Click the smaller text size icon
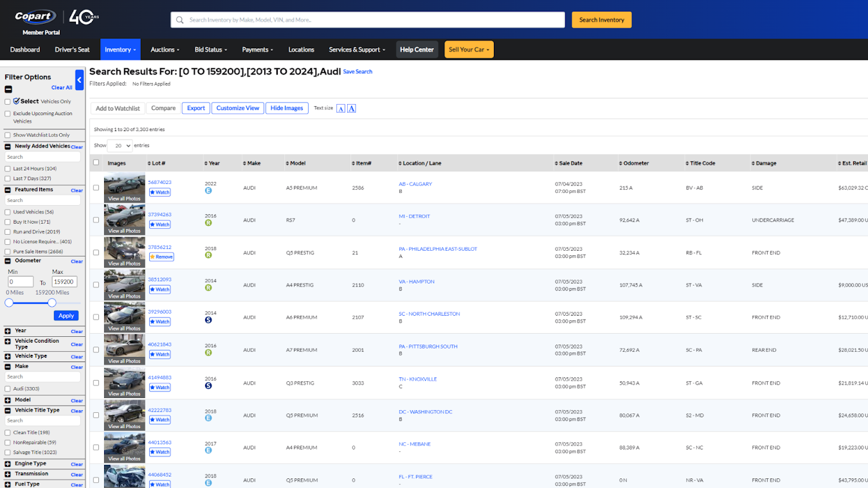Image resolution: width=868 pixels, height=488 pixels. [x=341, y=109]
